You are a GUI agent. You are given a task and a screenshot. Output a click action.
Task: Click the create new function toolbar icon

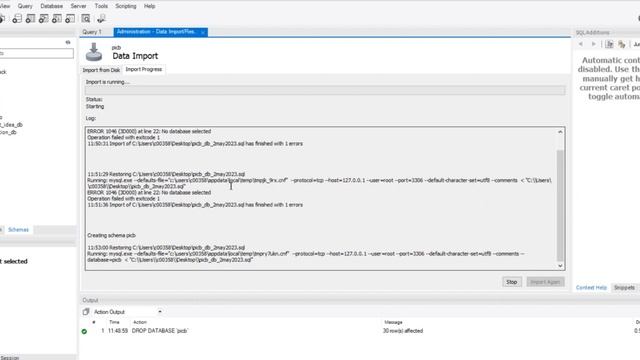70,18
